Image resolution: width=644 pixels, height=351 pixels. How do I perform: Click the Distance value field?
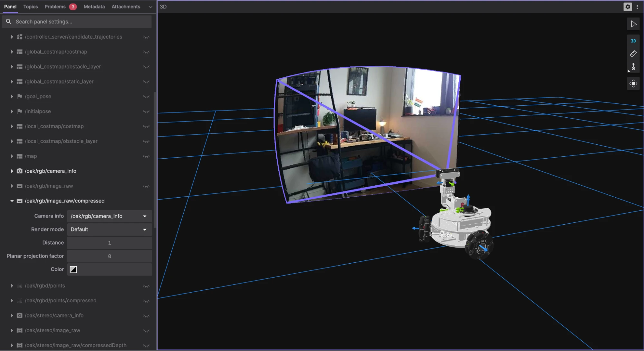click(x=110, y=243)
